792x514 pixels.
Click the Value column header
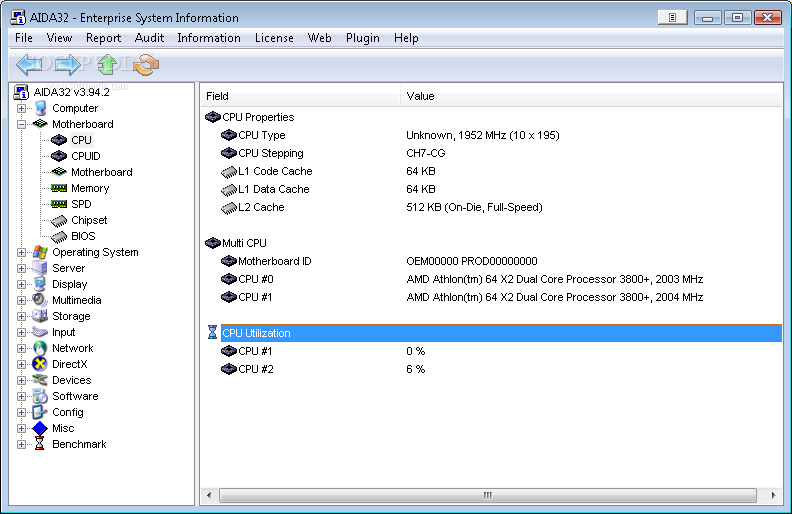point(591,96)
